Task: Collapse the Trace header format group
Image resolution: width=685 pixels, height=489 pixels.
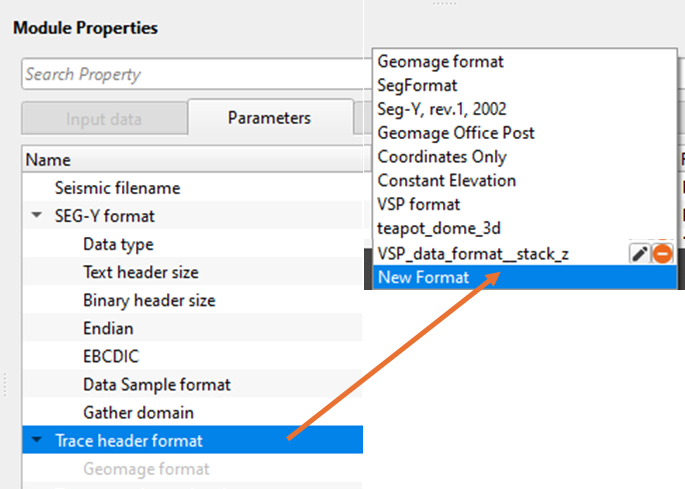Action: [37, 440]
